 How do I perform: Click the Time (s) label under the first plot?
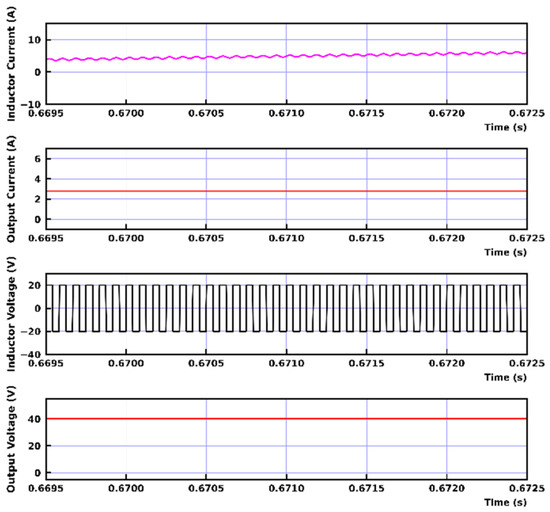[x=505, y=127]
